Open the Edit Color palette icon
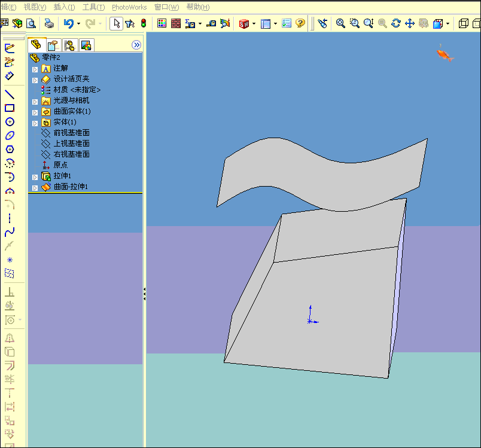This screenshot has height=448, width=481. coord(162,23)
